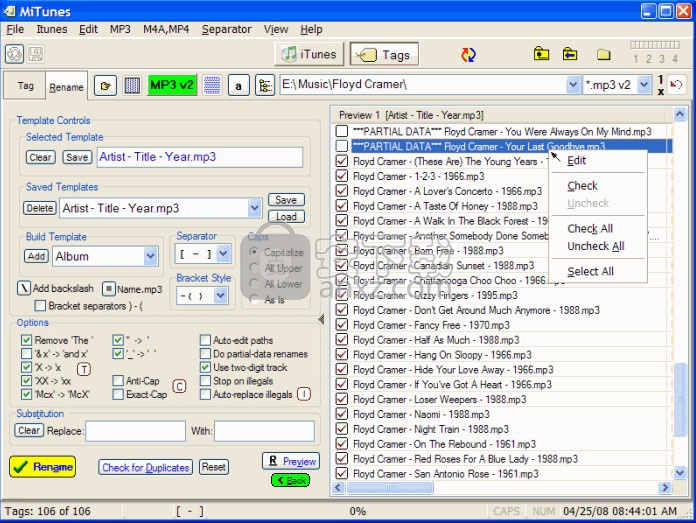Click the folder tree icon left of the path box
This screenshot has width=696, height=523.
point(265,85)
